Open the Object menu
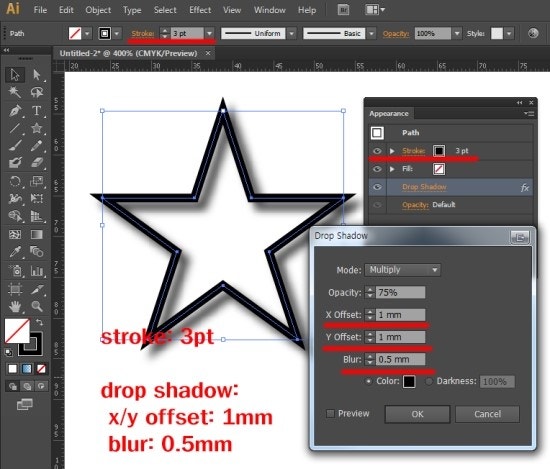The image size is (550, 469). coord(98,10)
